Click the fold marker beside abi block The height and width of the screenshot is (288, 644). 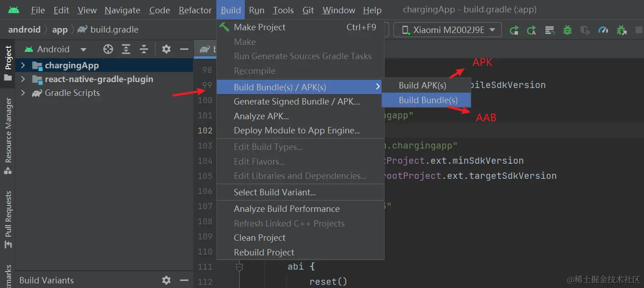coord(239,266)
